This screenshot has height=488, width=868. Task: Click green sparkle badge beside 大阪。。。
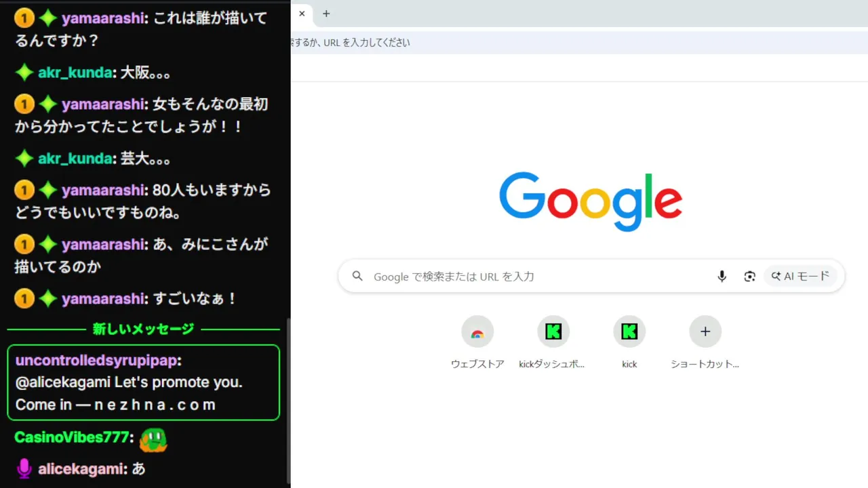[24, 73]
